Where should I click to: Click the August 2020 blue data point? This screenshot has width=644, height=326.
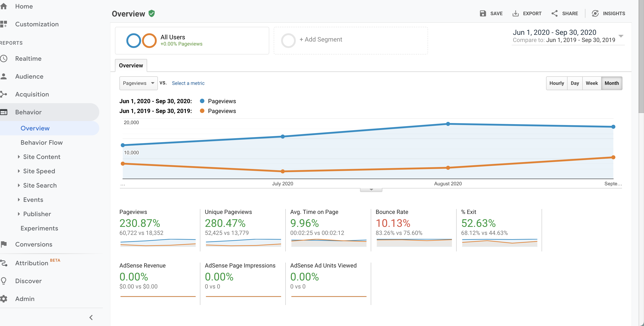pos(448,124)
